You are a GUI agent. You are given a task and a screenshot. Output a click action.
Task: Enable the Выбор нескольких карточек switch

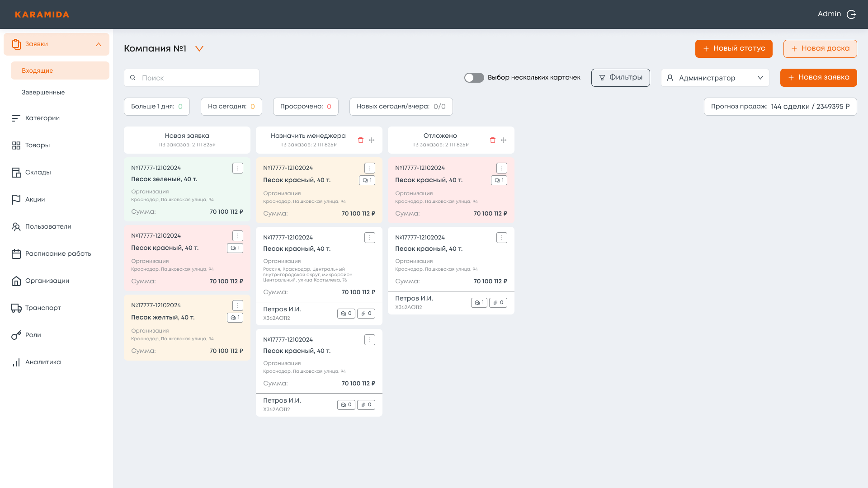(474, 78)
